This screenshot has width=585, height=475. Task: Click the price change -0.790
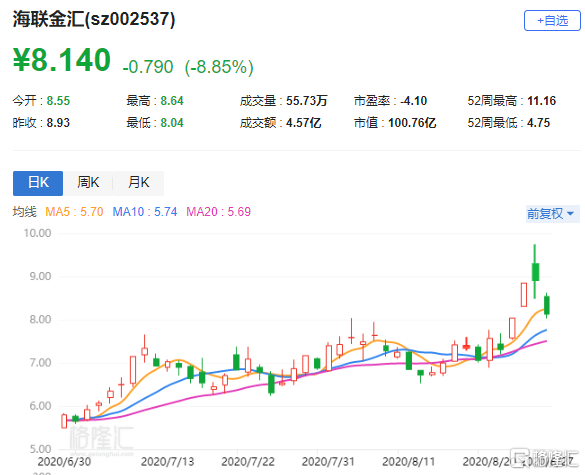[x=148, y=67]
